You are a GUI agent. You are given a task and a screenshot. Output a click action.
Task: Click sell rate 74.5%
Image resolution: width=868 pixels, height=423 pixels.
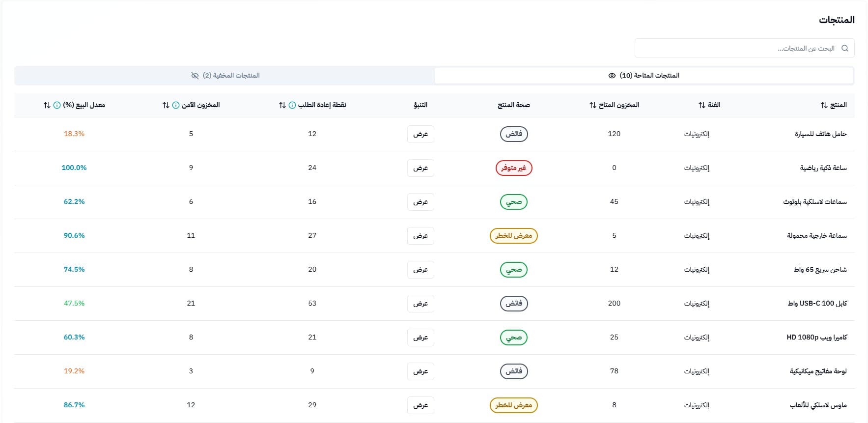pos(74,270)
